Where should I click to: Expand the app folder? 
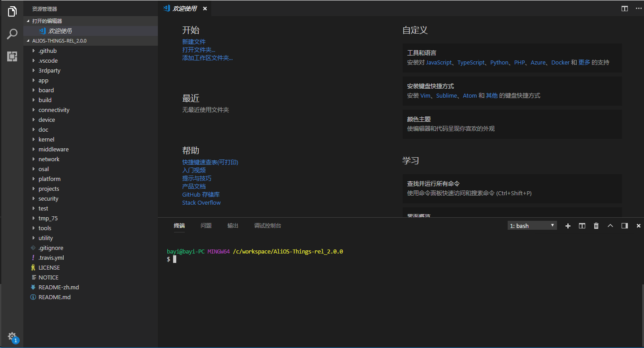[x=91, y=80]
